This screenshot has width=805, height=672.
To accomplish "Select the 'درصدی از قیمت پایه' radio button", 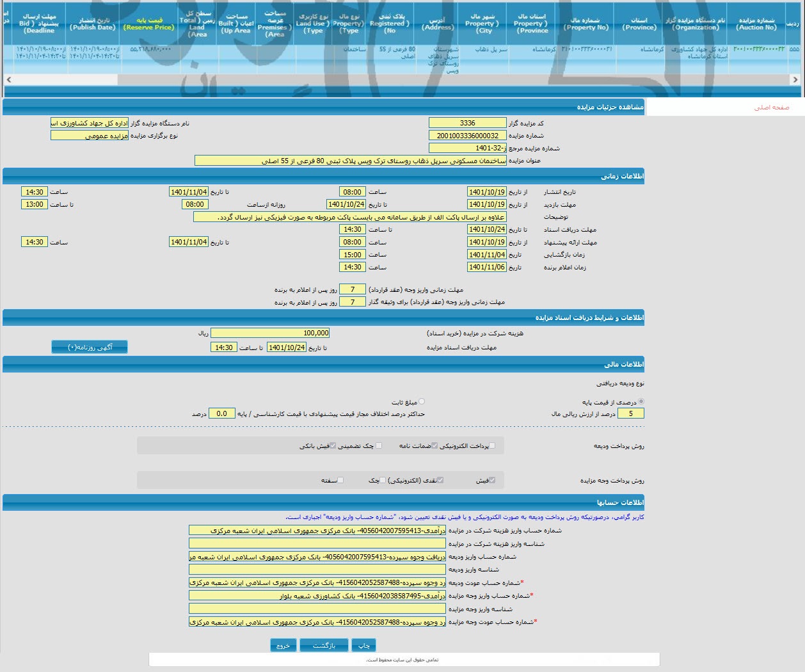I will click(641, 402).
